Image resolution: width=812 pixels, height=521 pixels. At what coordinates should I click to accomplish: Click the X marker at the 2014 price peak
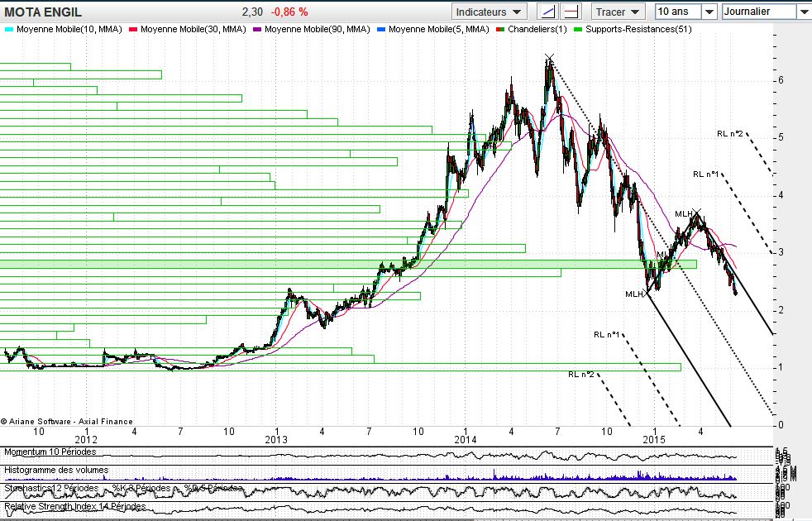(x=549, y=58)
